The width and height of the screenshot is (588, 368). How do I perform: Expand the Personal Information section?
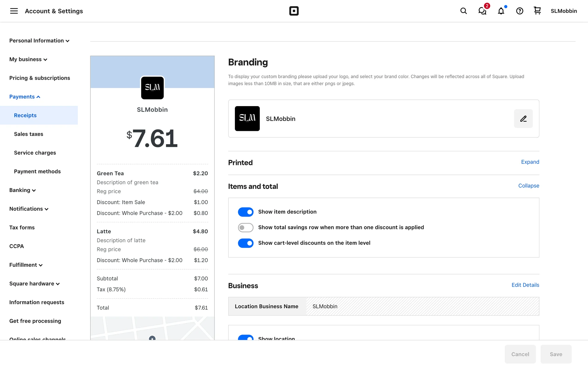tap(39, 41)
